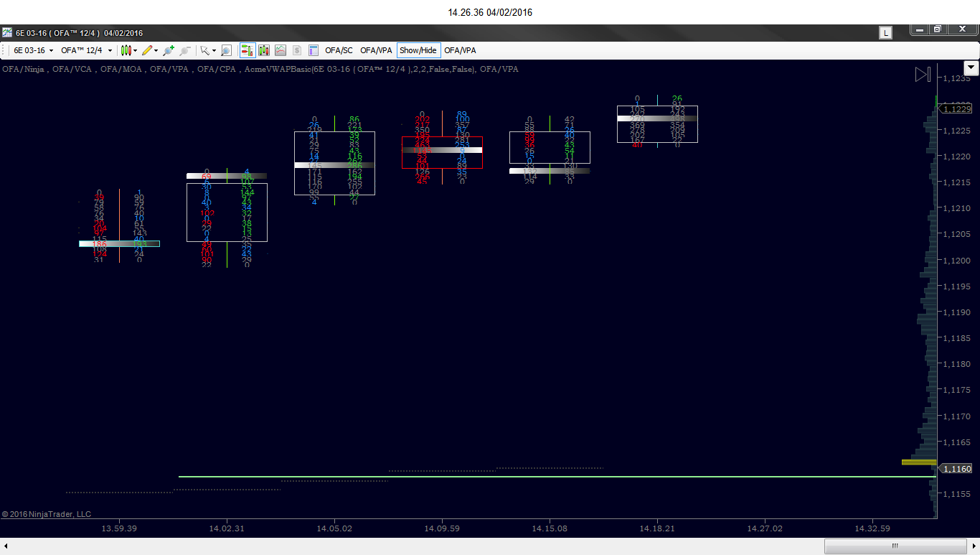The image size is (980, 555).
Task: Open the chart properties icon
Action: coord(314,50)
